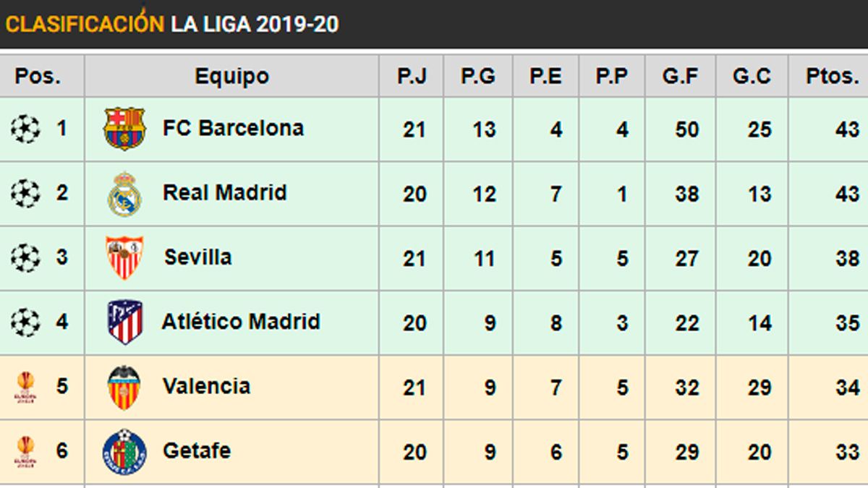
Task: Click the FC Barcelona crest icon
Action: pyautogui.click(x=124, y=129)
